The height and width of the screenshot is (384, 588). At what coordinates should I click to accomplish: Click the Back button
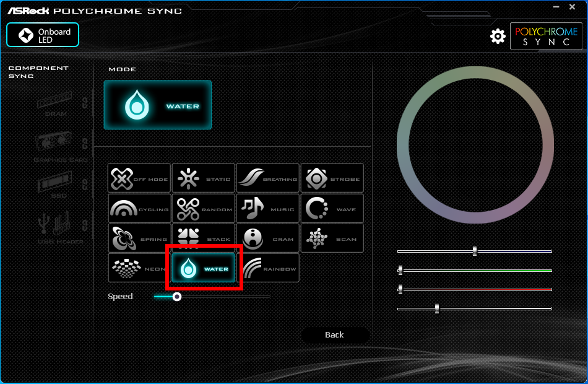tap(334, 335)
